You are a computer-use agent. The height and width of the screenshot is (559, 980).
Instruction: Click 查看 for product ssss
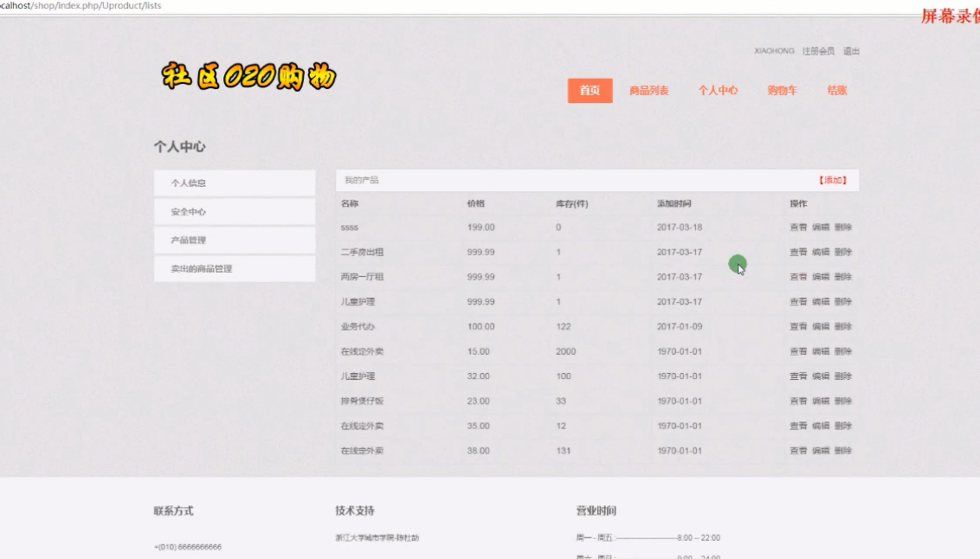tap(798, 228)
